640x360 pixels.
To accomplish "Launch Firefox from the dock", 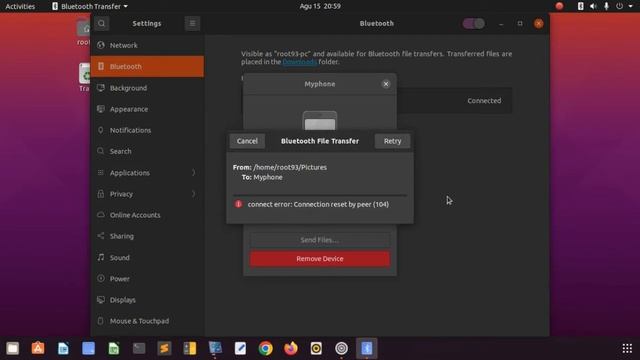I will [291, 348].
